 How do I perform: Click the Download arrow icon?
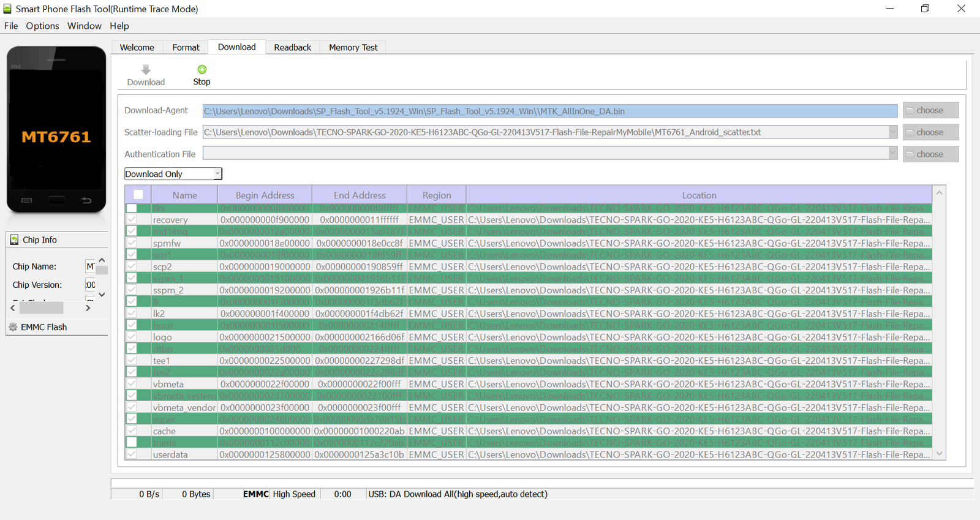tap(146, 70)
